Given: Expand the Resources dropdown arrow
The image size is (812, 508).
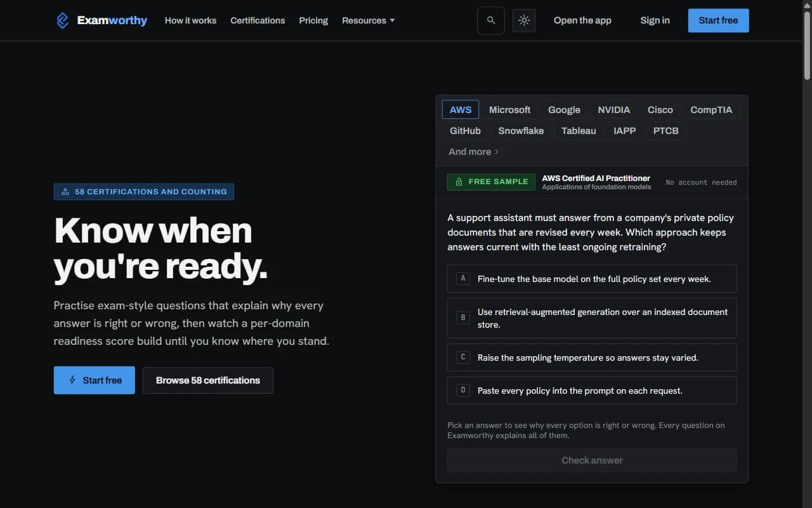Looking at the screenshot, I should (x=392, y=20).
